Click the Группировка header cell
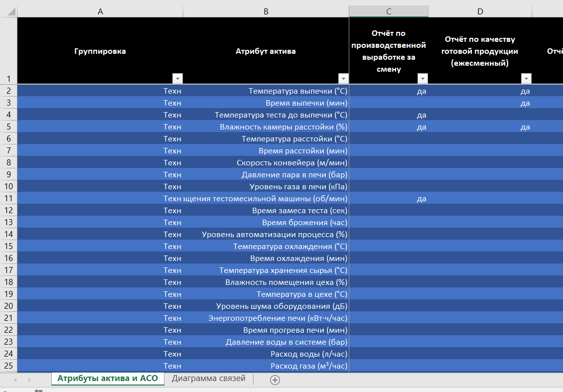This screenshot has height=392, width=563. (x=100, y=51)
